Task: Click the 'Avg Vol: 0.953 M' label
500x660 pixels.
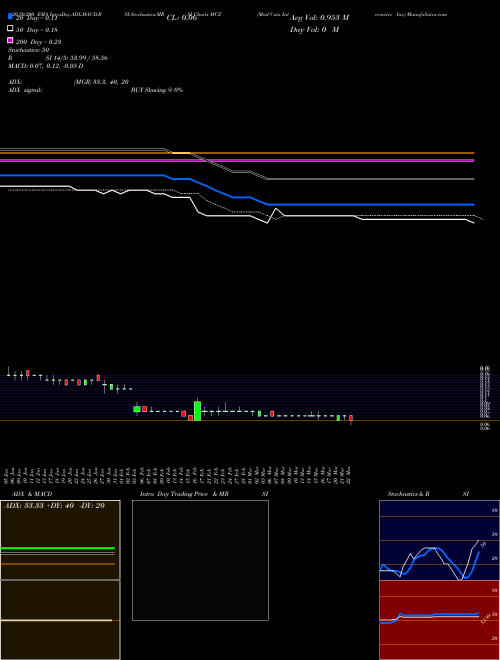Action: [319, 18]
